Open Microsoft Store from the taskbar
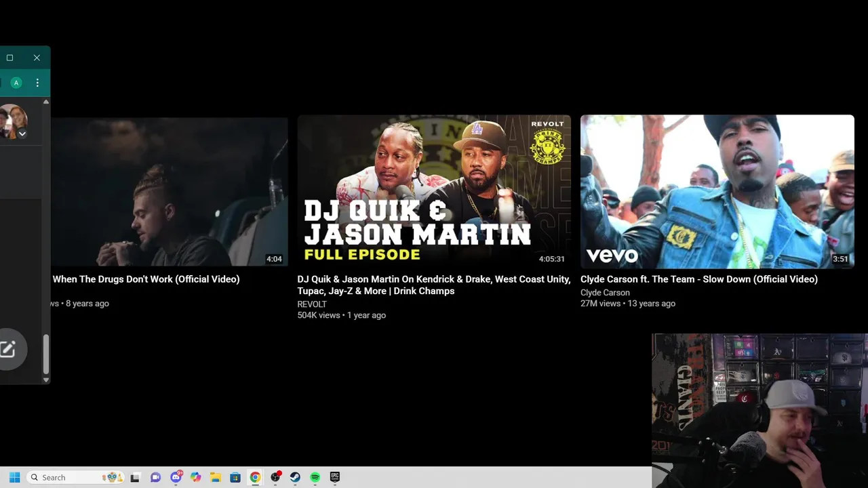This screenshot has height=488, width=868. point(235,477)
